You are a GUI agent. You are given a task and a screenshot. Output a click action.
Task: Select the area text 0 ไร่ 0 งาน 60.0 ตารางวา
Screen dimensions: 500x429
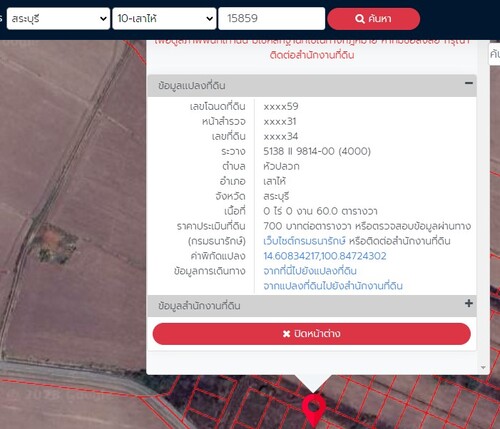[x=320, y=211]
